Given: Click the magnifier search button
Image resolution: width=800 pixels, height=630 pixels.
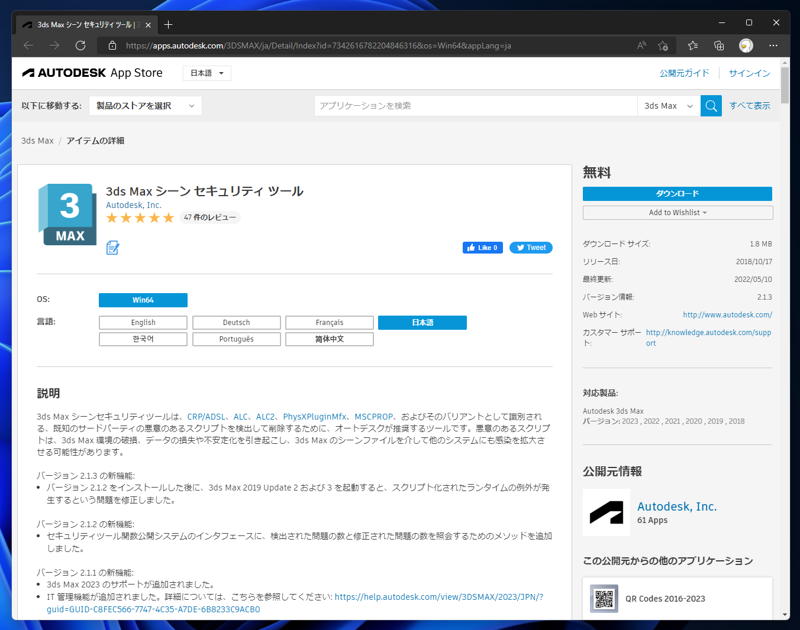Looking at the screenshot, I should [711, 106].
